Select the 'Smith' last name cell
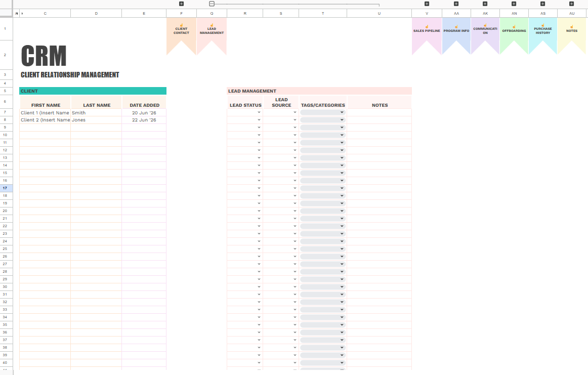This screenshot has height=375, width=588. click(96, 112)
